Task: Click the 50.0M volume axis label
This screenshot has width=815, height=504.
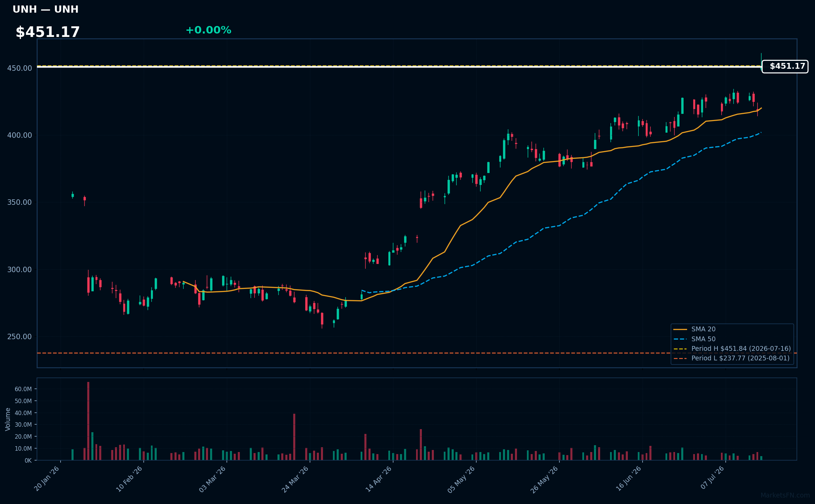Action: (23, 401)
